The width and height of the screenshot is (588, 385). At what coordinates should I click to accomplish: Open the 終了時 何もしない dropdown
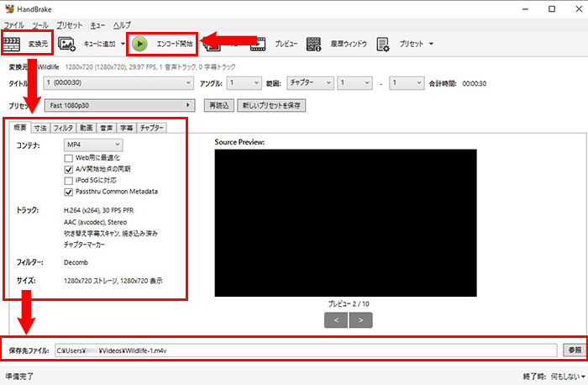568,376
